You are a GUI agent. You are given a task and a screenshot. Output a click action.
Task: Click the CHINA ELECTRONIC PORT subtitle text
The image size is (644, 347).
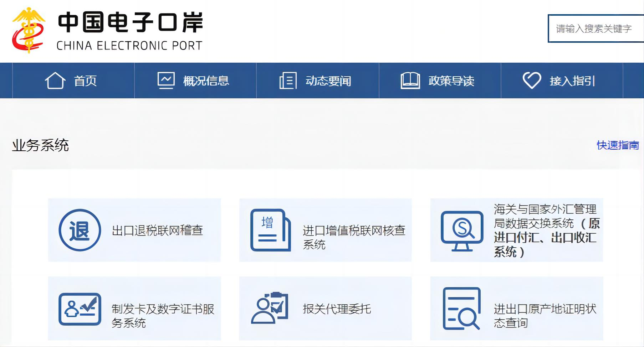(129, 46)
